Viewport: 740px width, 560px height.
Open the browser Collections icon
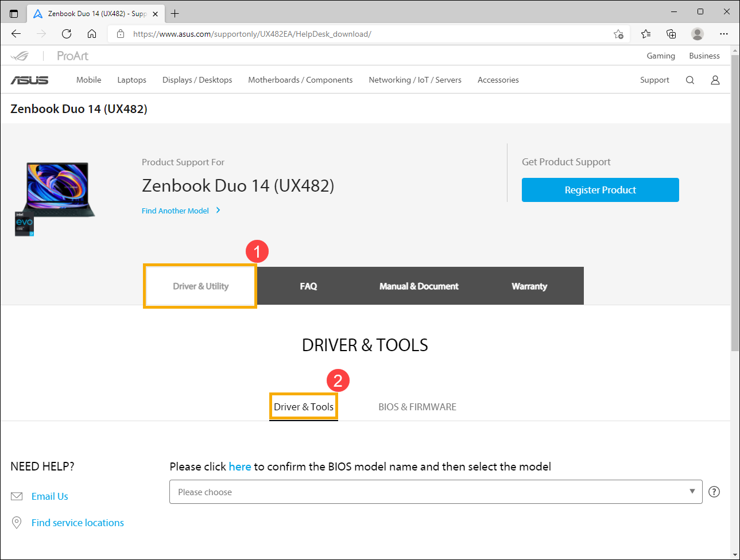coord(671,34)
